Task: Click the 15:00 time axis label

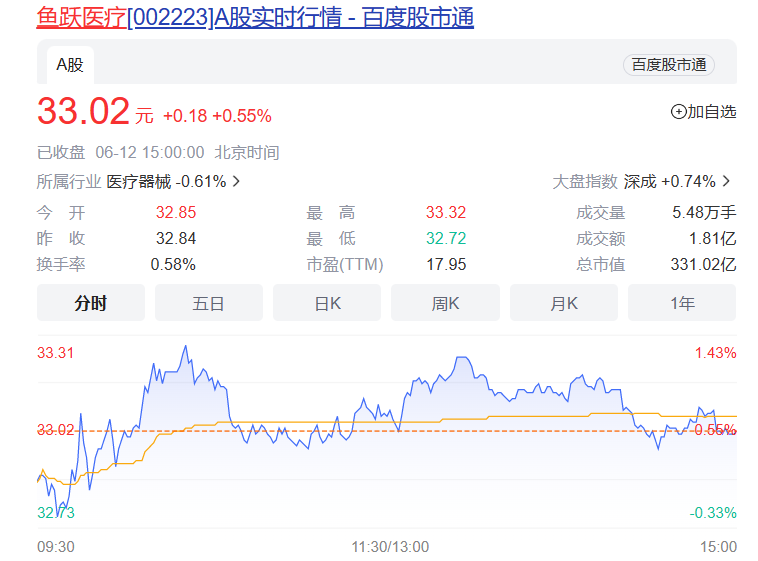Action: [718, 547]
